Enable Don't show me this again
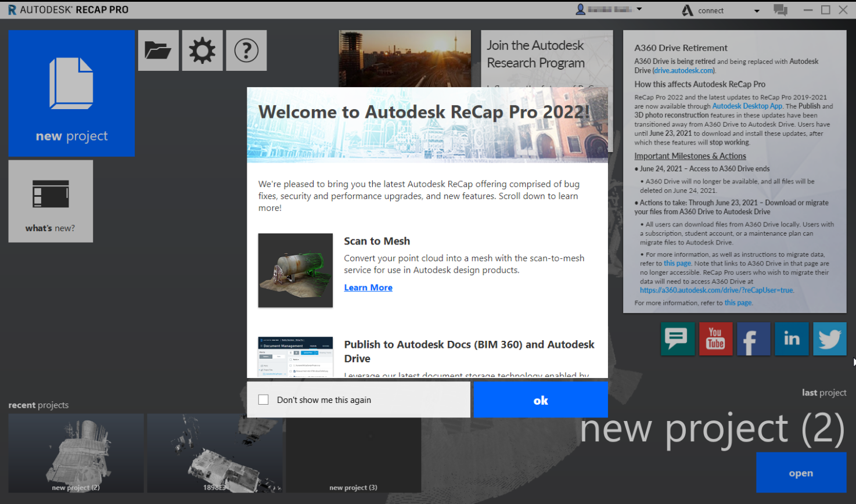This screenshot has width=856, height=504. point(264,399)
